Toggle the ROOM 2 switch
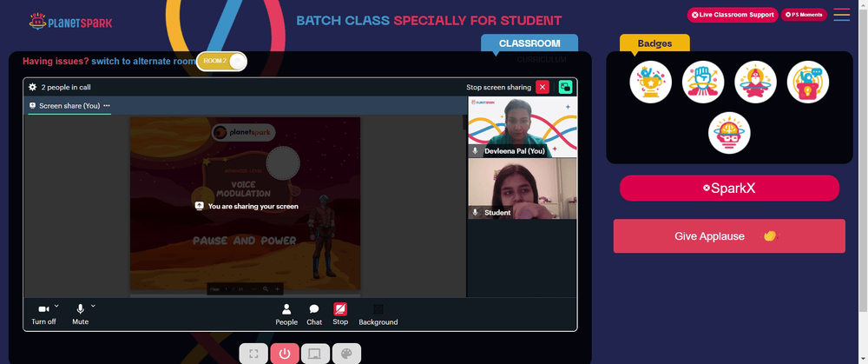 pos(221,61)
